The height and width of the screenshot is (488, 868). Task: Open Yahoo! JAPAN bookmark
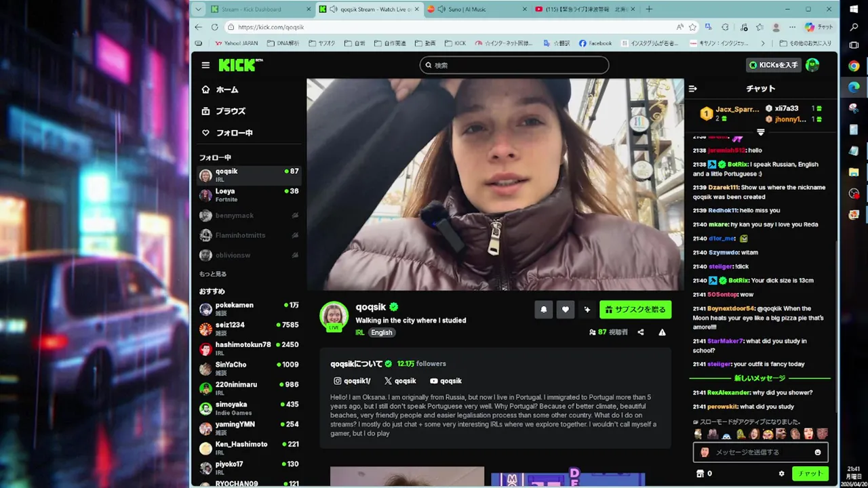(236, 43)
